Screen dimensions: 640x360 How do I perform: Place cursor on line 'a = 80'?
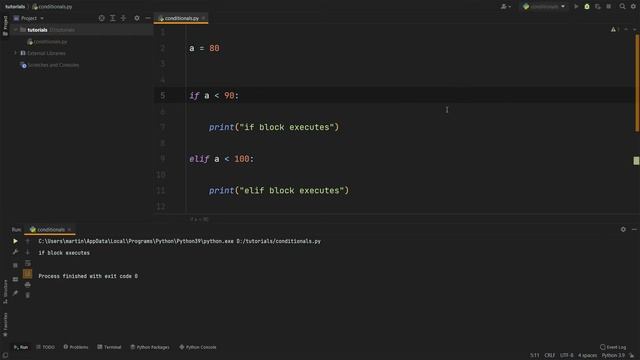click(x=204, y=48)
